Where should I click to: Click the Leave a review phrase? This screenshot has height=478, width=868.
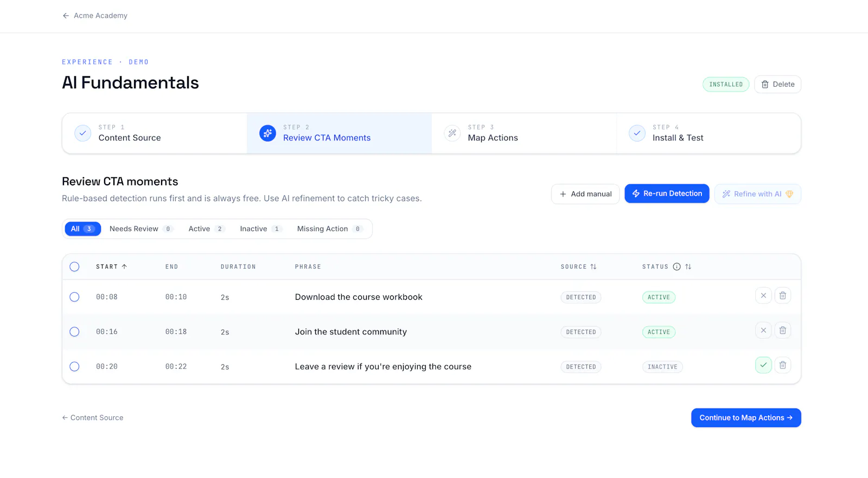point(383,366)
